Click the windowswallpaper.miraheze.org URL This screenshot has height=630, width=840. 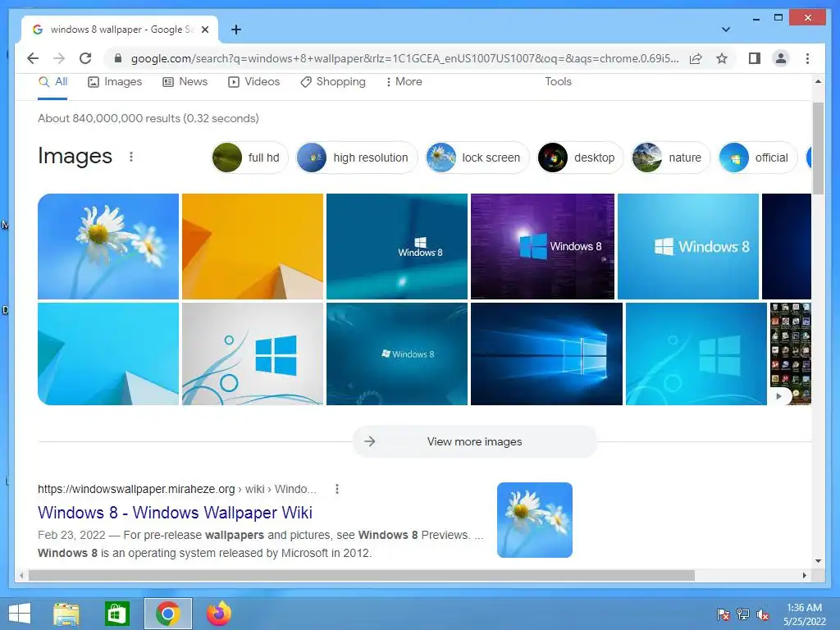[136, 489]
